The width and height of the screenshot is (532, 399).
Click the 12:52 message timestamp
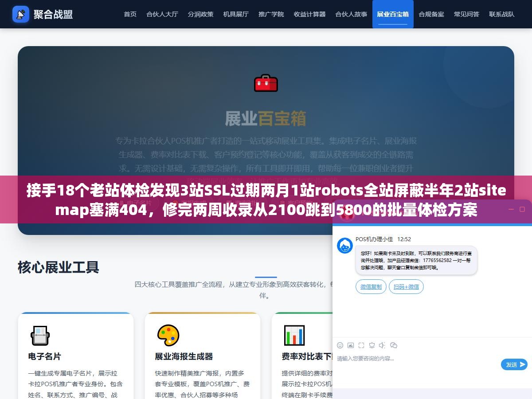click(x=404, y=239)
